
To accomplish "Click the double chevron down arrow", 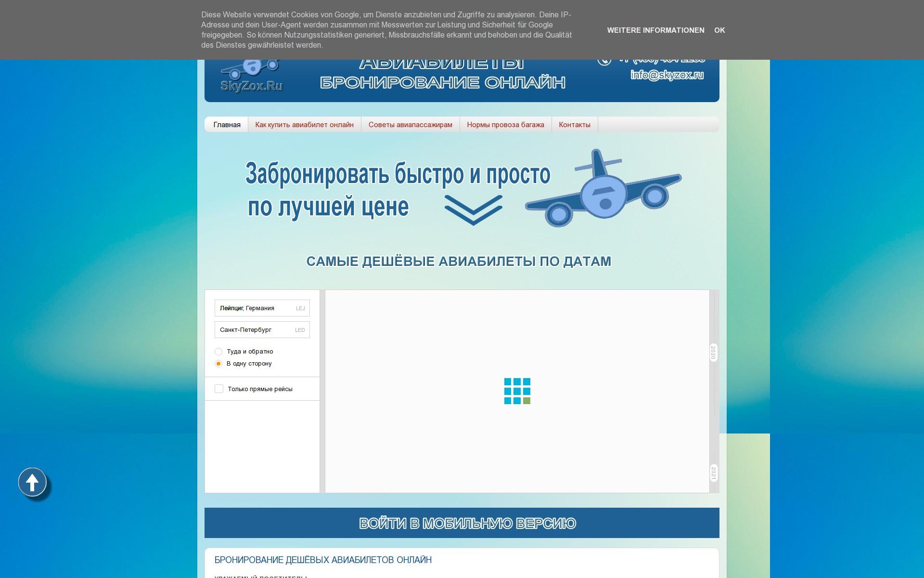I will pos(473,210).
